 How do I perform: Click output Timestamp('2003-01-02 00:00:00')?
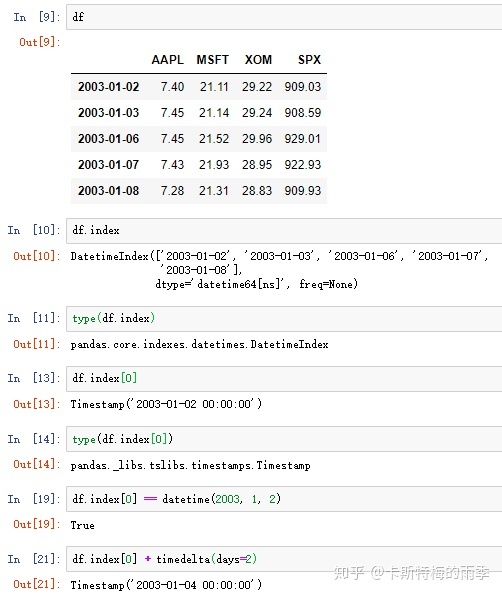(166, 404)
